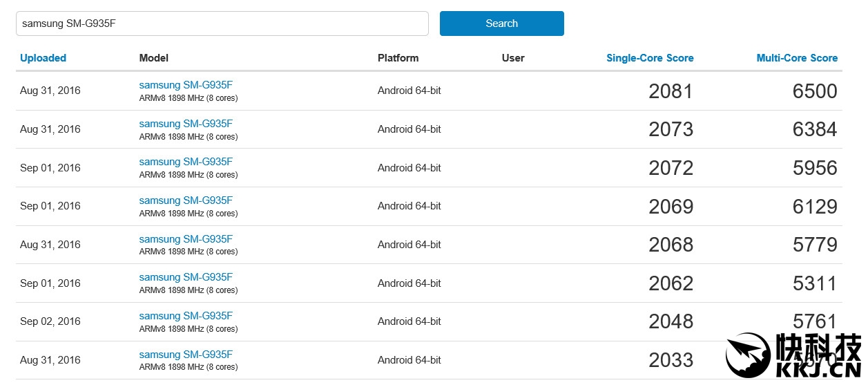This screenshot has height=385, width=868.
Task: Select the 2081 single-core score value
Action: coord(671,91)
